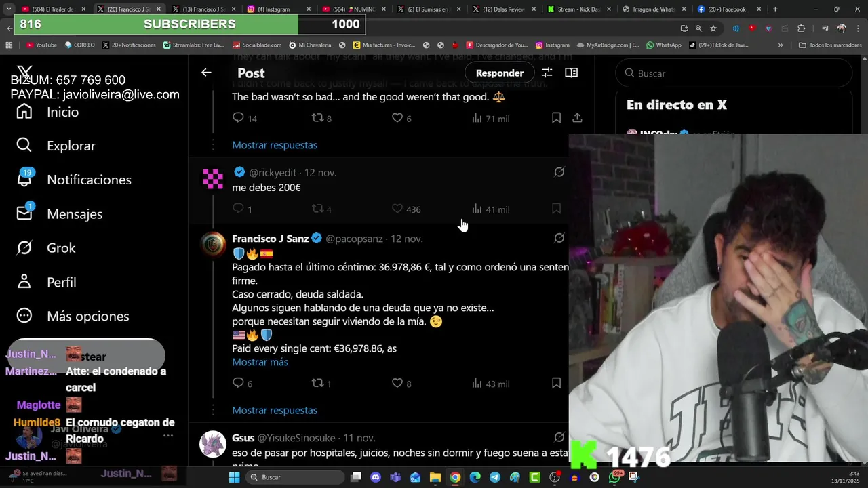868x488 pixels.
Task: Expand Mostrar más on Francisco's tweet
Action: coord(260,362)
